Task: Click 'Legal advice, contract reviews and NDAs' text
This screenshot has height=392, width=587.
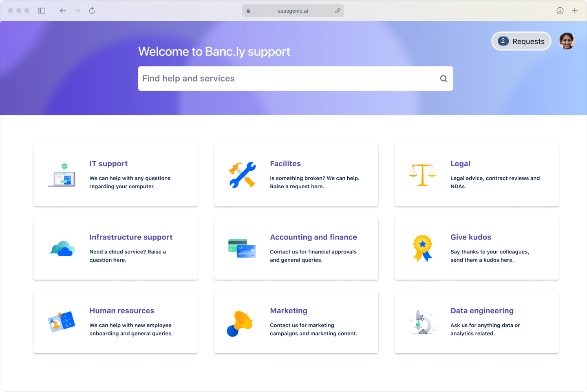Action: (495, 183)
